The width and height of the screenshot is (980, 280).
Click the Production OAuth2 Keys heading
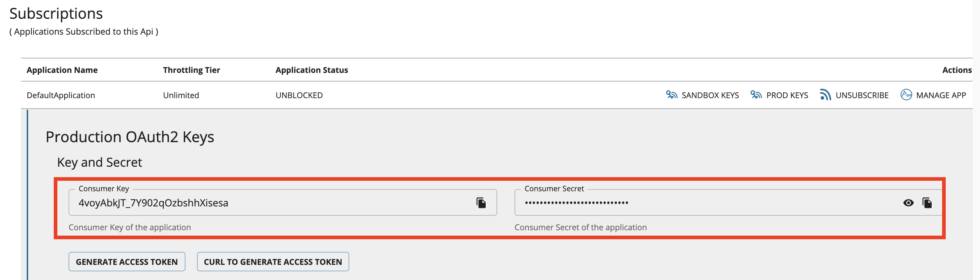[x=131, y=137]
